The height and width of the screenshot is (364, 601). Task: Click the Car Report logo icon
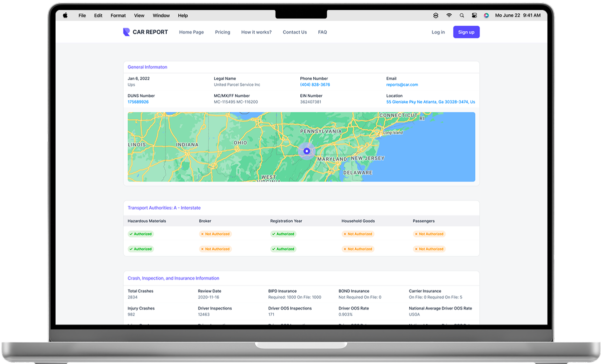point(126,32)
